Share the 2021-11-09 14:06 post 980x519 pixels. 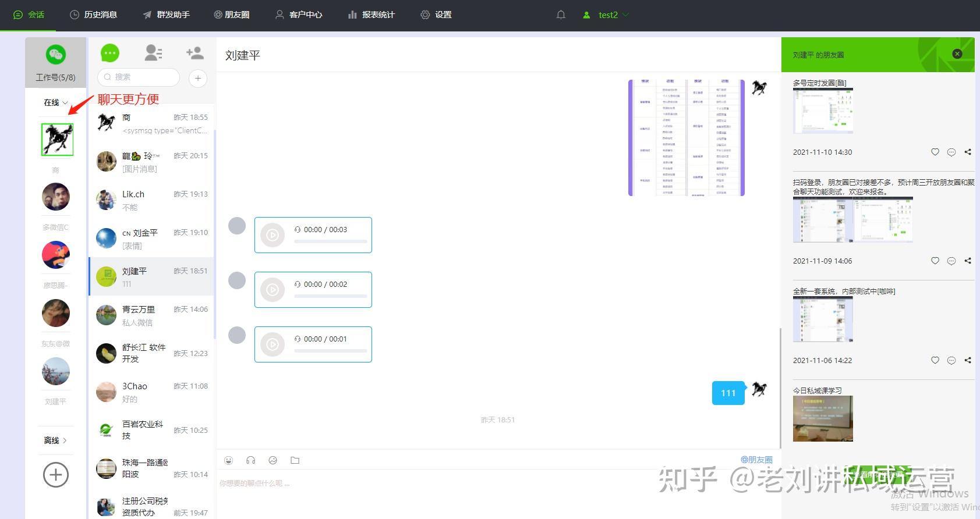pyautogui.click(x=968, y=261)
